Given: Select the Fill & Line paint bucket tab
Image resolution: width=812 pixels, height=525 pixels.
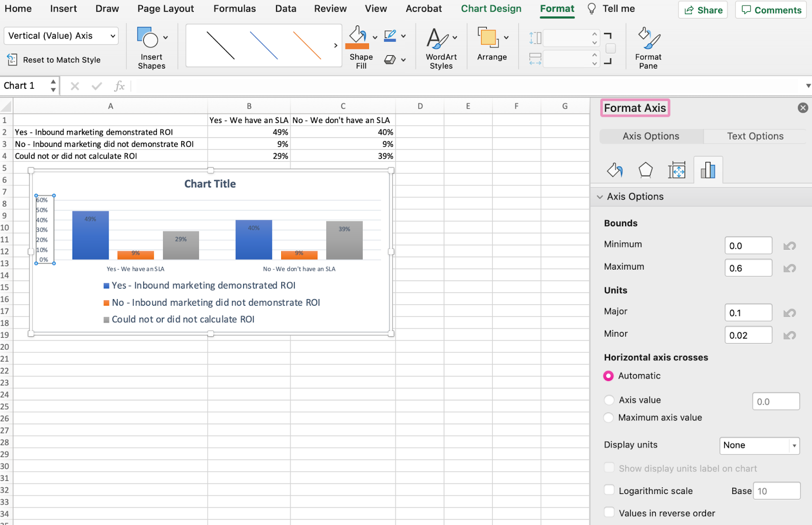Looking at the screenshot, I should 615,170.
